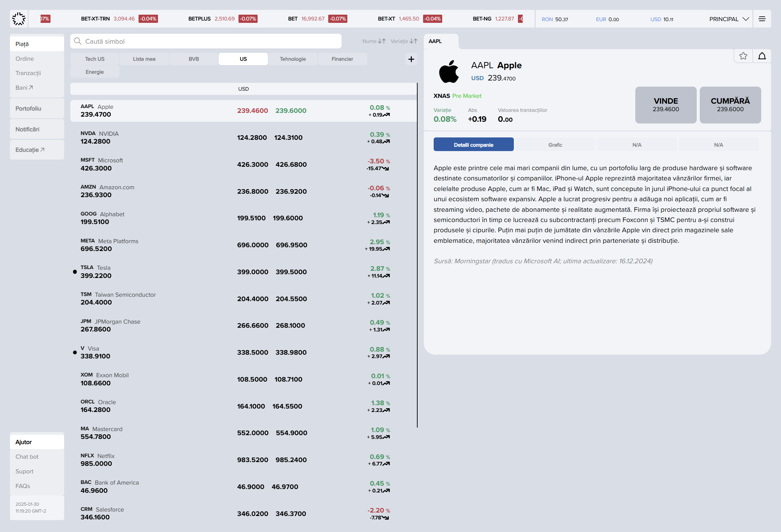Open Ordine in sidebar
Image resolution: width=781 pixels, height=532 pixels.
coord(37,59)
